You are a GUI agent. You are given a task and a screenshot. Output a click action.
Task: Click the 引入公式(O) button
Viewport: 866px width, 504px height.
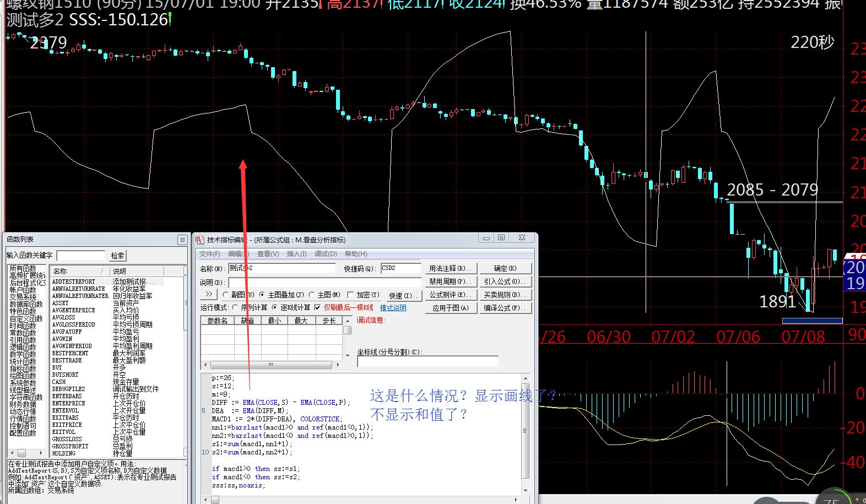point(506,281)
